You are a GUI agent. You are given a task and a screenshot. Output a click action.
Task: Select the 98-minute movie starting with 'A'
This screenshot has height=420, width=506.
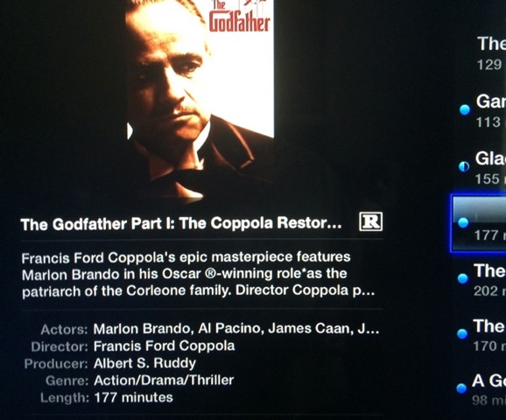pyautogui.click(x=488, y=389)
